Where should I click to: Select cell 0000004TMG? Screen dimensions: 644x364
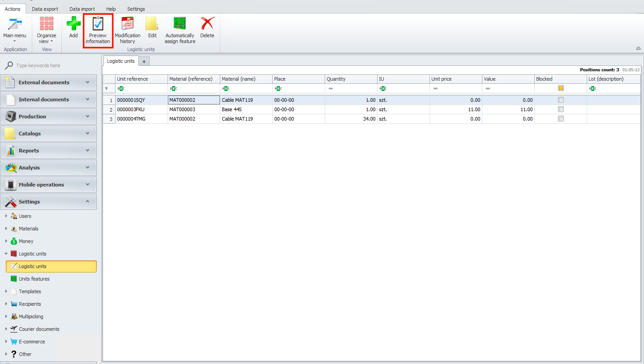(x=142, y=119)
